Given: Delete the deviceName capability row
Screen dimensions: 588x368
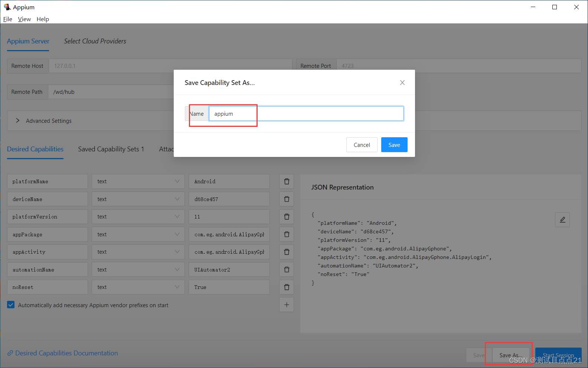Looking at the screenshot, I should [x=287, y=199].
